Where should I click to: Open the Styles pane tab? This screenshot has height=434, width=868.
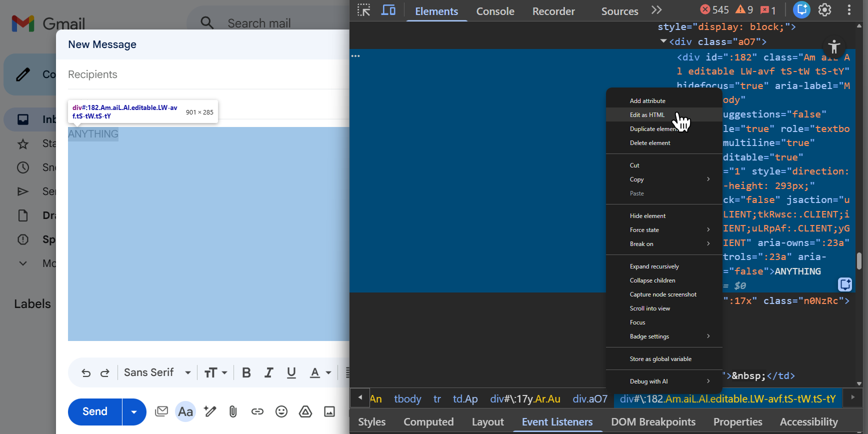pos(372,422)
